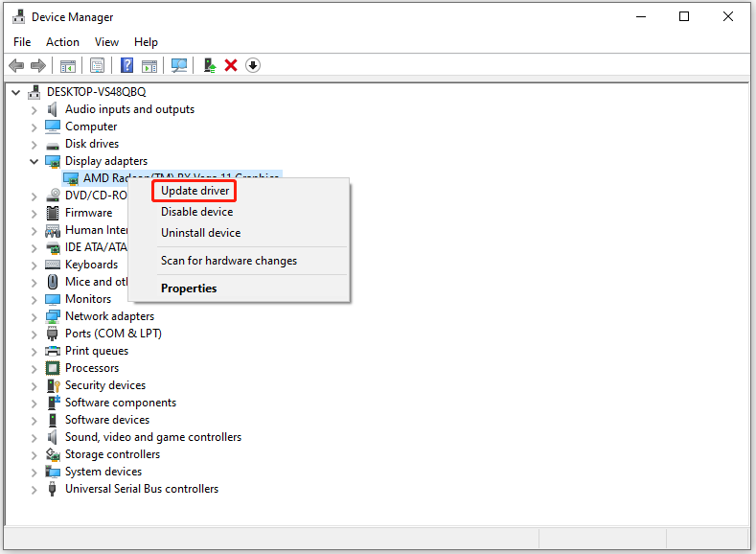Select the Software devices tree row
Image resolution: width=756 pixels, height=554 pixels.
(107, 420)
